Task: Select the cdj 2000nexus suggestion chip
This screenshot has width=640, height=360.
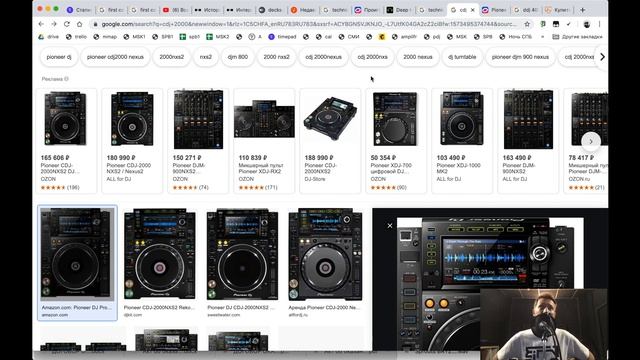Action: pyautogui.click(x=323, y=57)
